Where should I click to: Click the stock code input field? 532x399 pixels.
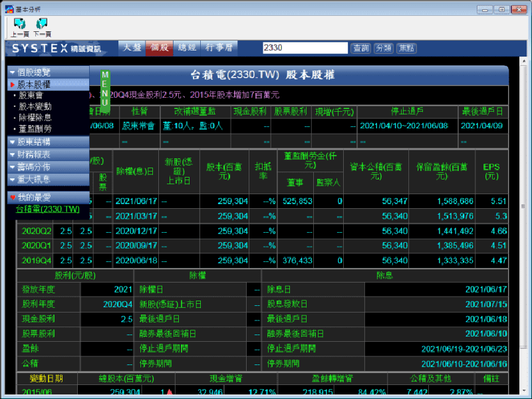(x=305, y=48)
